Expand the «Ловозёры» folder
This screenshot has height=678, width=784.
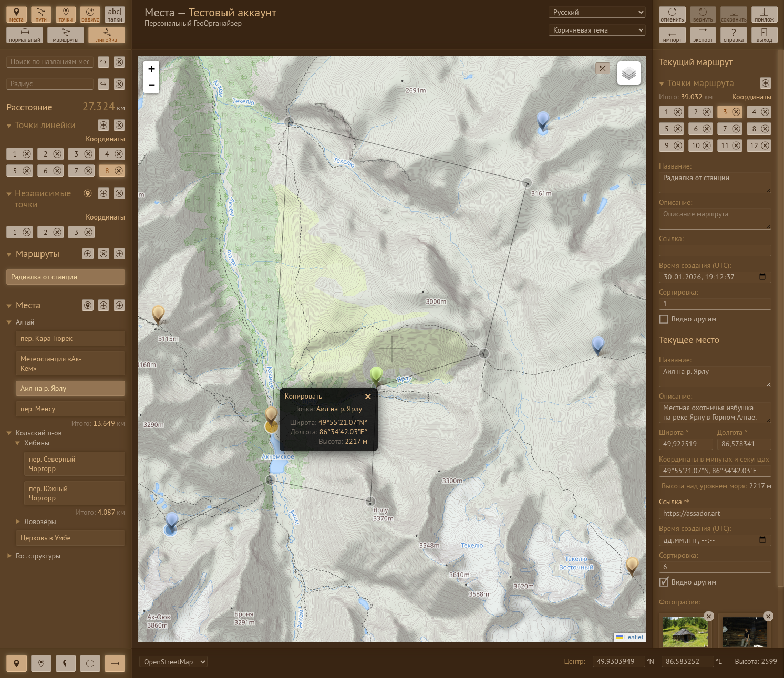(x=17, y=521)
